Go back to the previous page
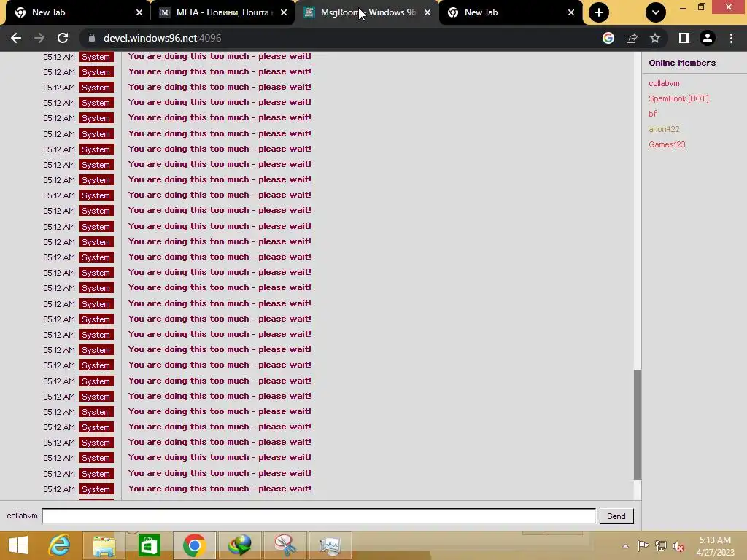747x560 pixels. 16,38
